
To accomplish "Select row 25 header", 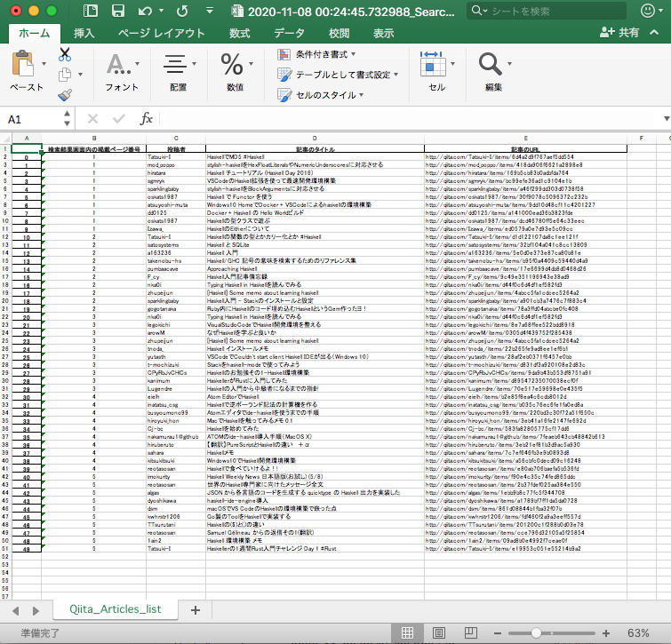I will click(x=5, y=341).
